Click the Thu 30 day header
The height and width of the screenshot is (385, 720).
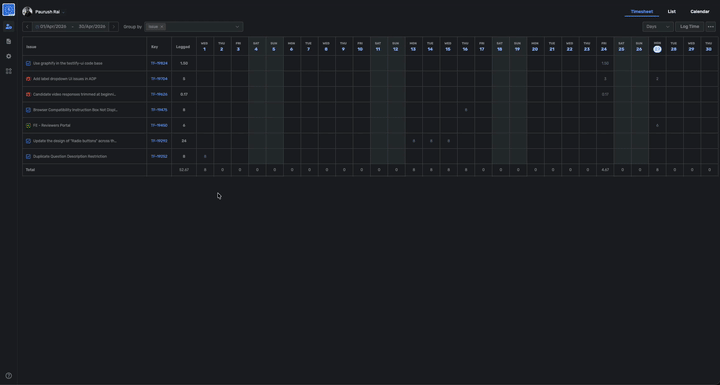point(709,47)
